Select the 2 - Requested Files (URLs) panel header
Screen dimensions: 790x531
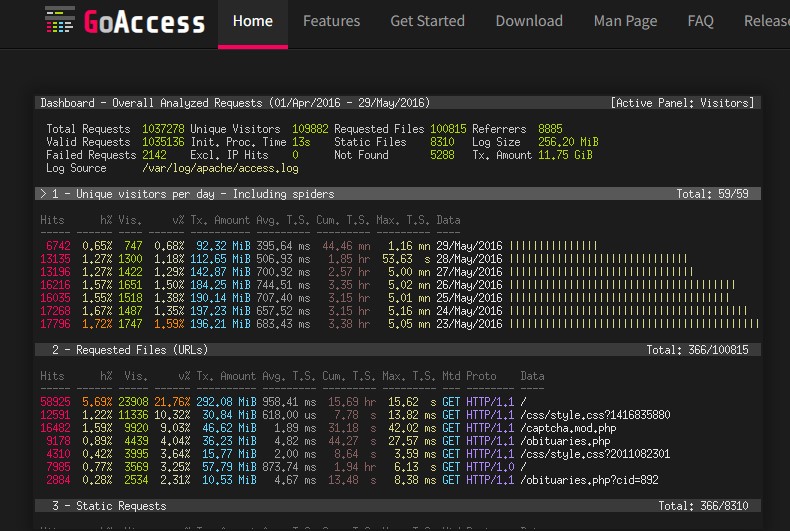398,350
